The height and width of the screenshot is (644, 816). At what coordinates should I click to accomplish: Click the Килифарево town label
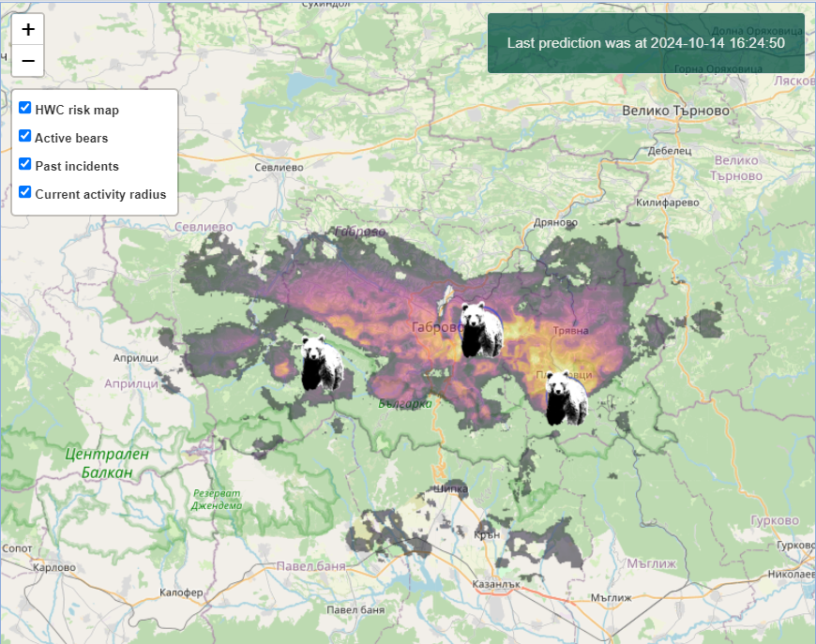pyautogui.click(x=667, y=202)
